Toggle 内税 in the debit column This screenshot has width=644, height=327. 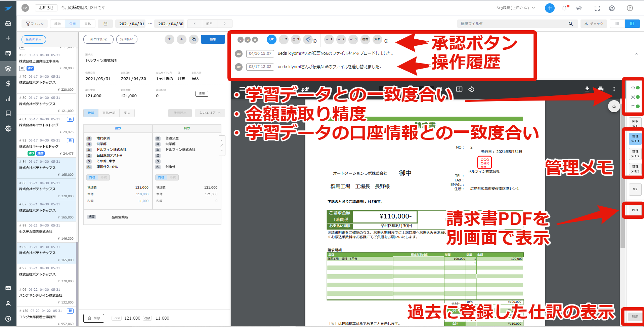92,177
